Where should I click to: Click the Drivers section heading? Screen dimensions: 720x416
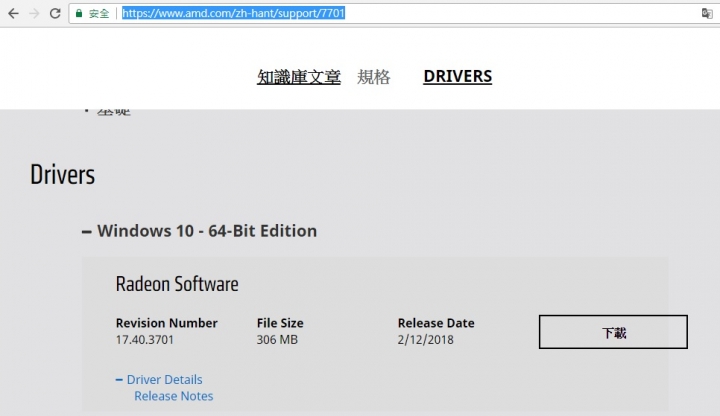tap(62, 175)
